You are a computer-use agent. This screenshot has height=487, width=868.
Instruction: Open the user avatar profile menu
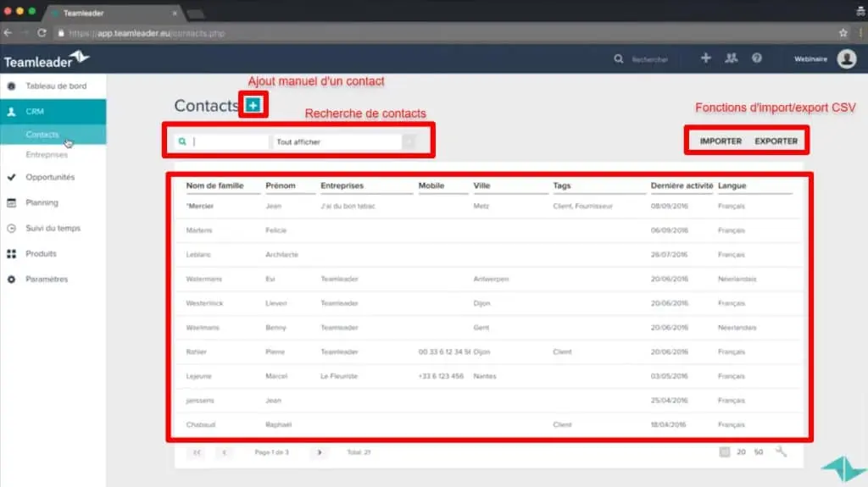[847, 58]
